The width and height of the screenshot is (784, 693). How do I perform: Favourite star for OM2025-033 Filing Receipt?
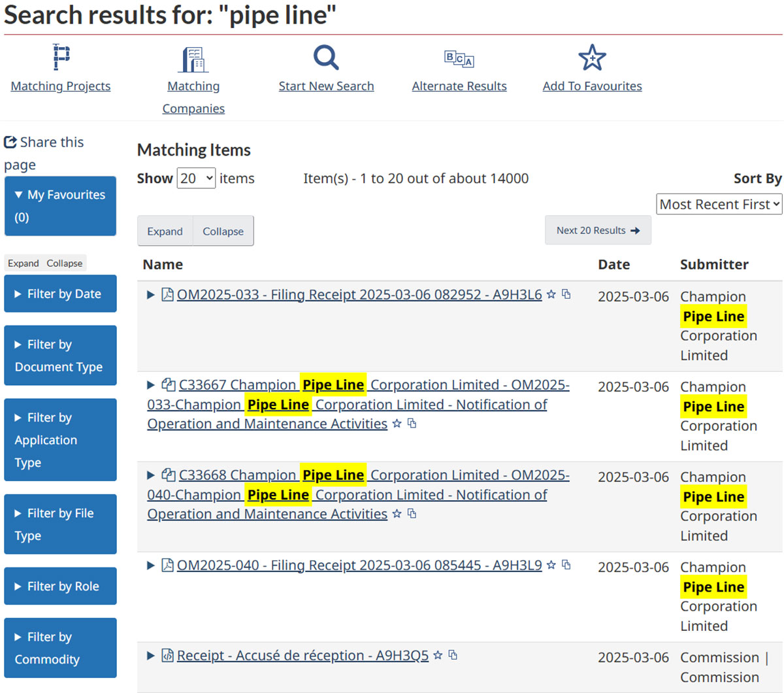[551, 294]
